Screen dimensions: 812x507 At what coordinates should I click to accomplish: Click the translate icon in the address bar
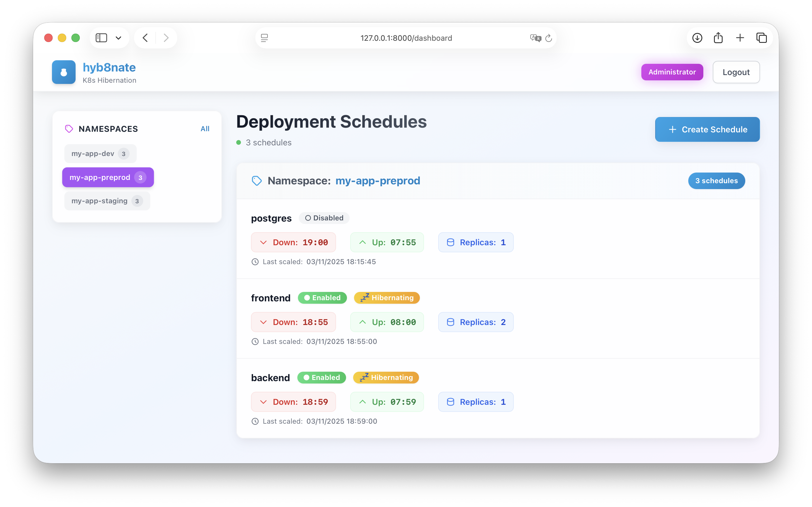535,38
